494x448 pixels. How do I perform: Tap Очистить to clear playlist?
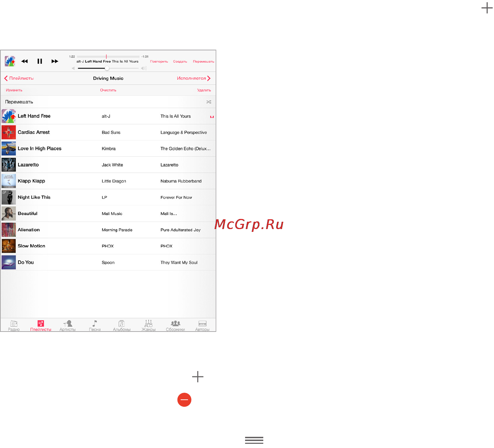click(x=108, y=90)
